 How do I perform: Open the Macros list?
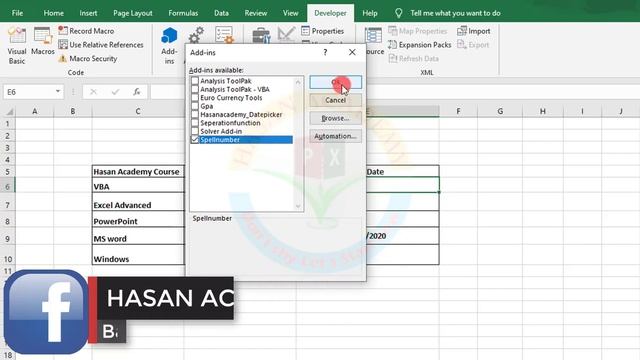point(42,42)
